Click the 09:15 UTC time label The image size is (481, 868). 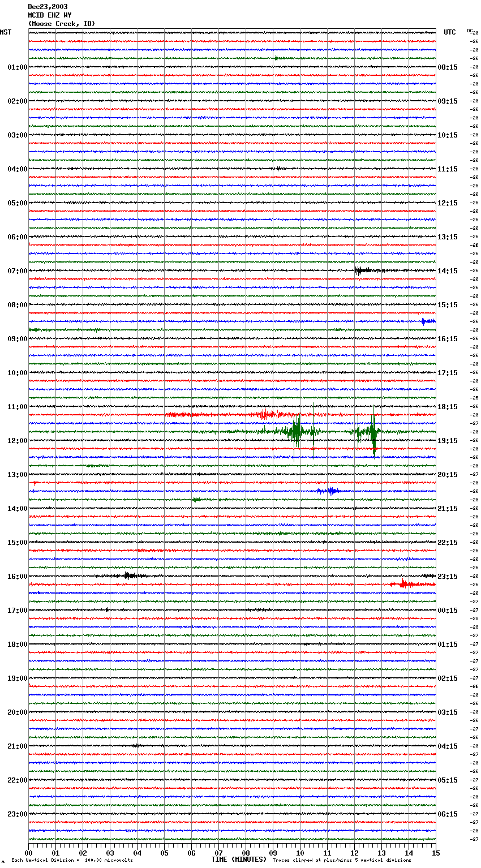click(x=448, y=101)
